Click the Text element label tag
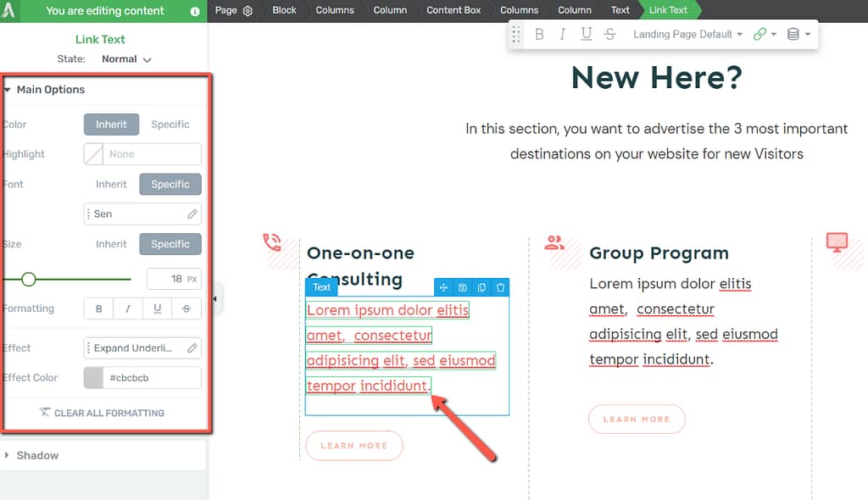The height and width of the screenshot is (500, 868). click(321, 287)
